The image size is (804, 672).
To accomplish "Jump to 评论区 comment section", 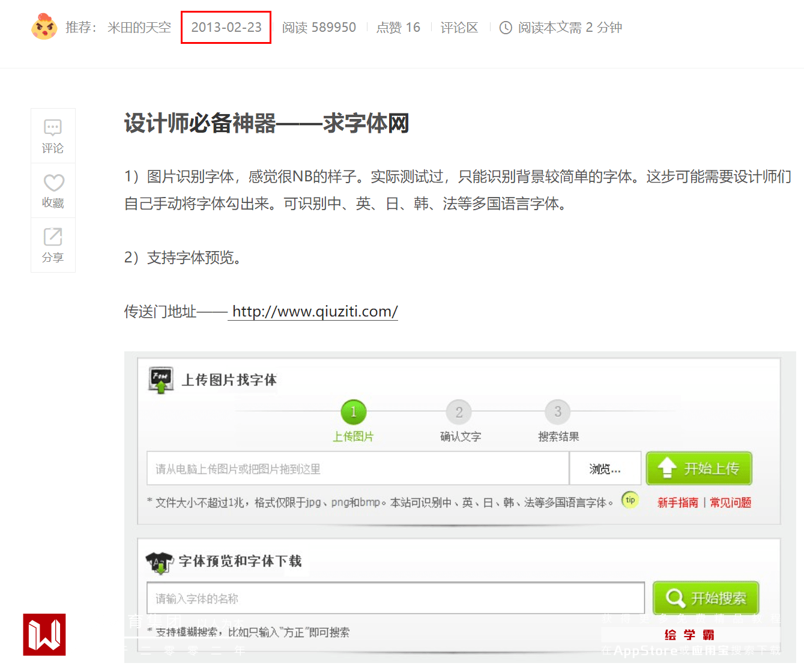I will tap(459, 28).
